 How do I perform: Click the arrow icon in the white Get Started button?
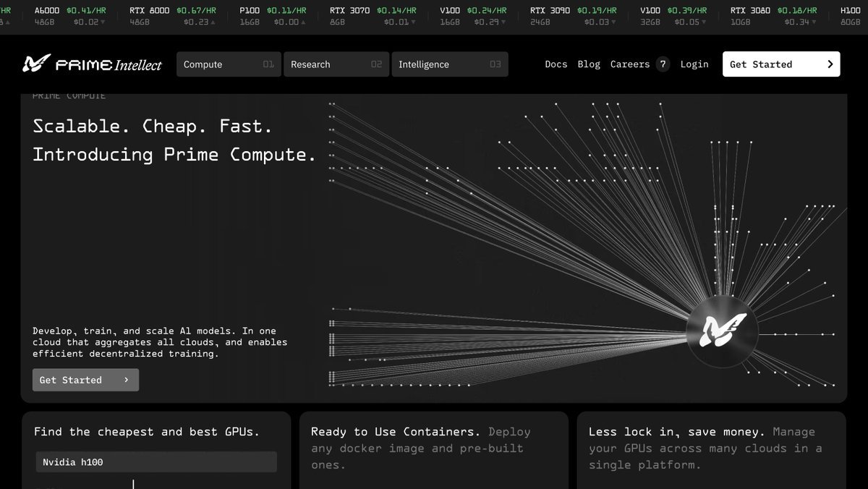pyautogui.click(x=830, y=64)
